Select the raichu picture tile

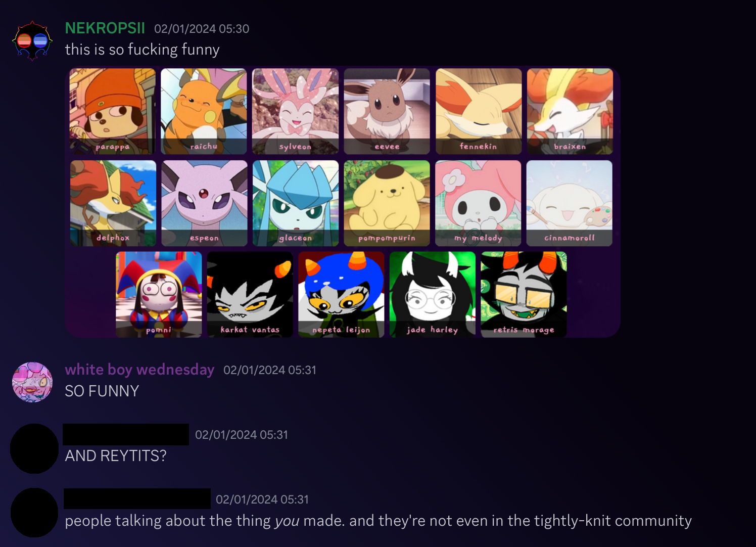tap(204, 111)
